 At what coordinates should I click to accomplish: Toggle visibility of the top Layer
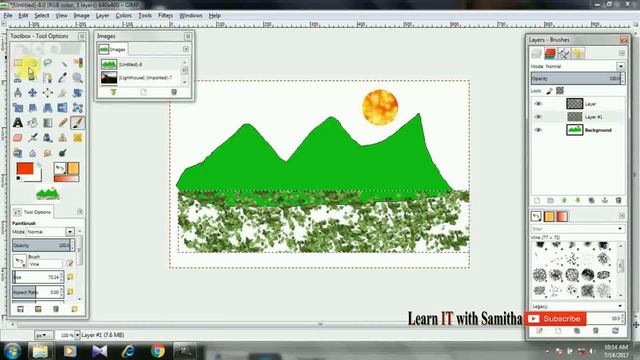538,104
